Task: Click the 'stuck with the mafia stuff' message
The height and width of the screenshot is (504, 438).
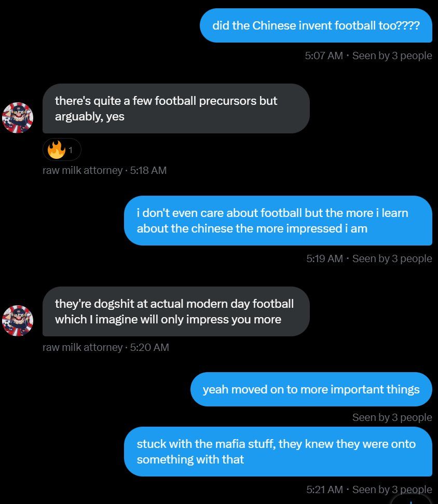Action: 278,452
